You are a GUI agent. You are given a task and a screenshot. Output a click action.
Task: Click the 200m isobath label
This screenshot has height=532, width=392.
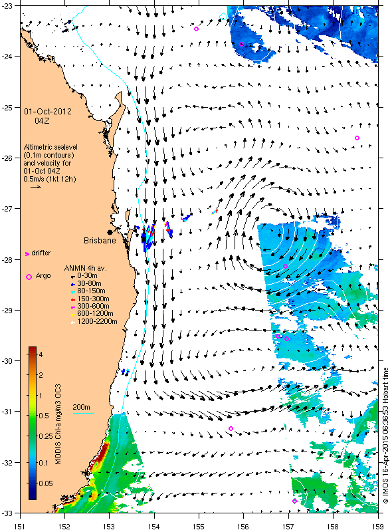[81, 407]
